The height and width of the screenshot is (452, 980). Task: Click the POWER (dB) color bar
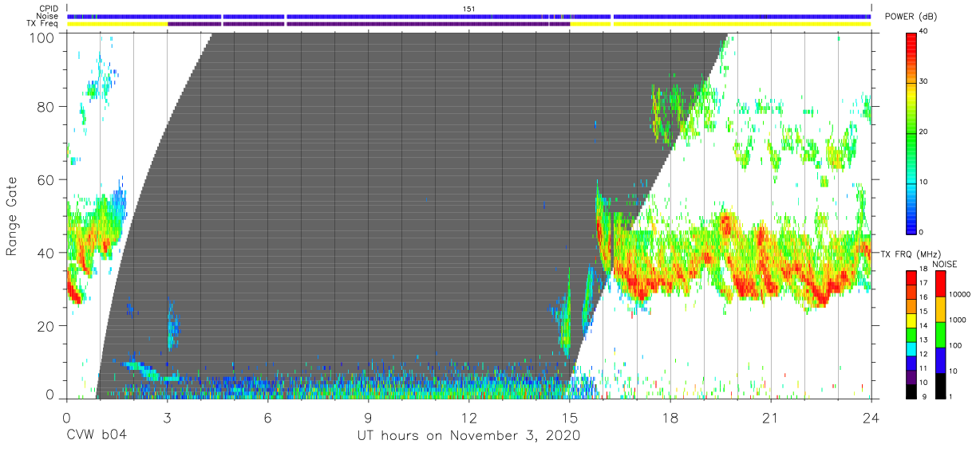[x=911, y=132]
